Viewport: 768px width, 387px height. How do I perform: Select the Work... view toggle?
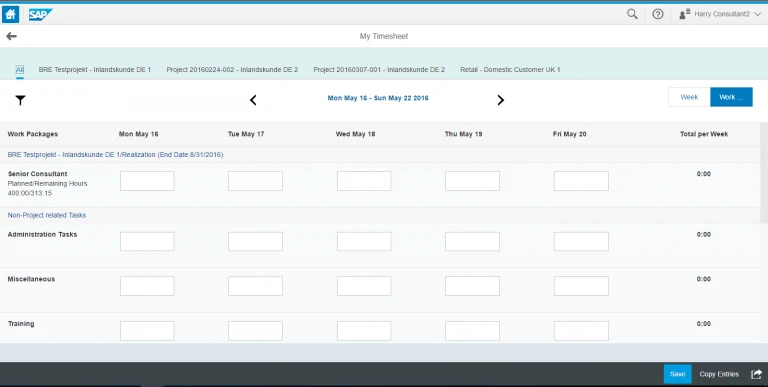pyautogui.click(x=731, y=97)
